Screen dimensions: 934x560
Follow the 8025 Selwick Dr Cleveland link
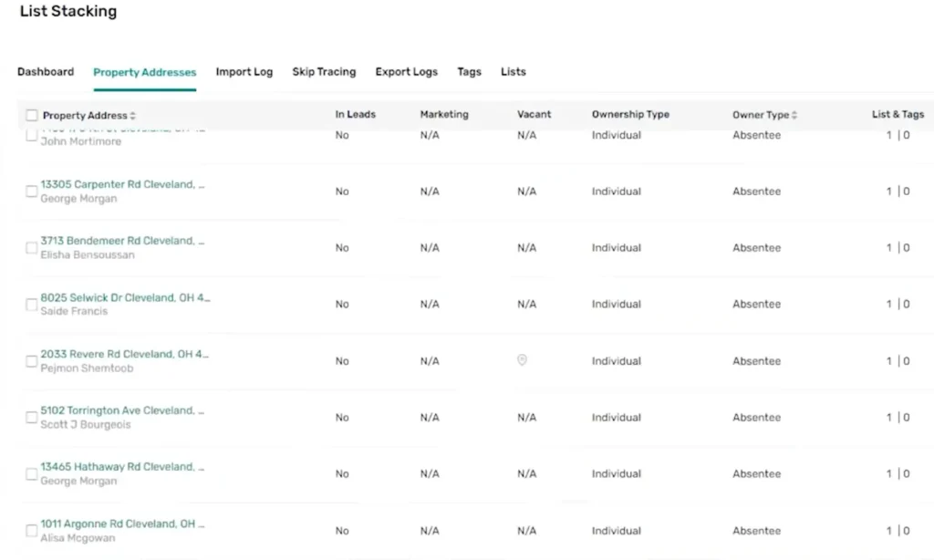[x=125, y=297]
